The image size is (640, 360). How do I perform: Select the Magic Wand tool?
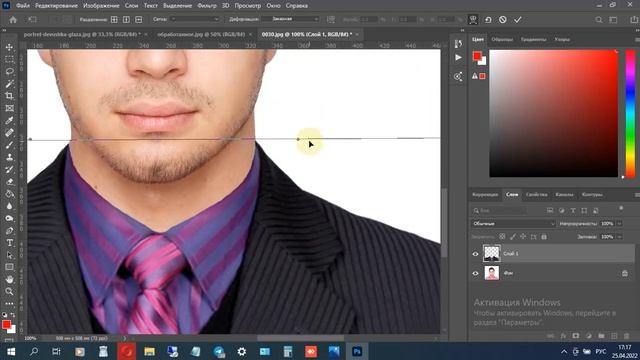[x=9, y=84]
